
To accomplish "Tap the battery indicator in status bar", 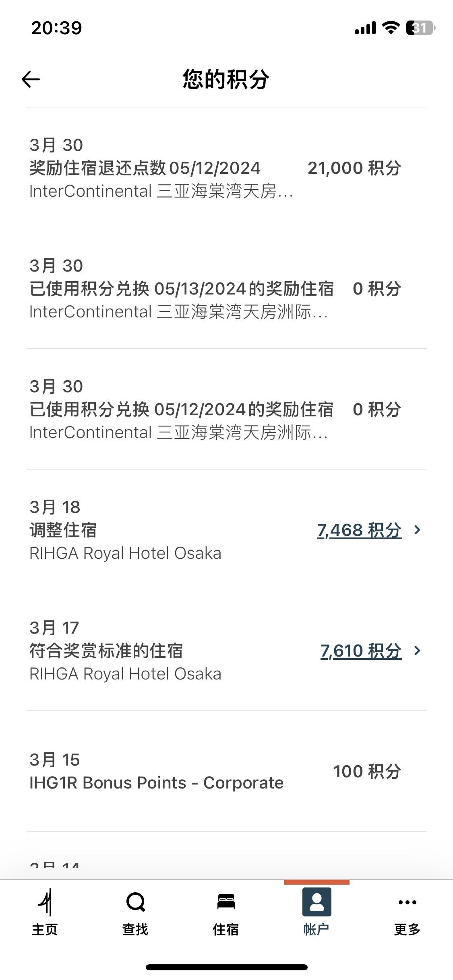I will pyautogui.click(x=421, y=28).
